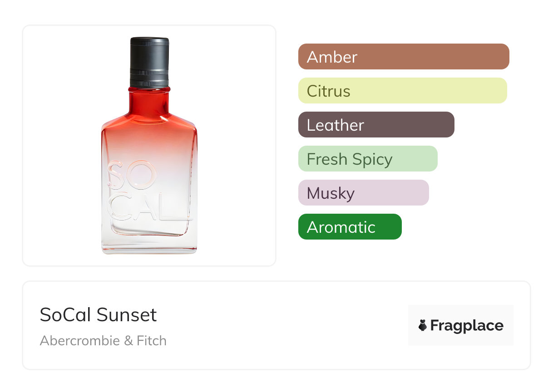
Task: Click the Fragplace logo icon
Action: (423, 326)
